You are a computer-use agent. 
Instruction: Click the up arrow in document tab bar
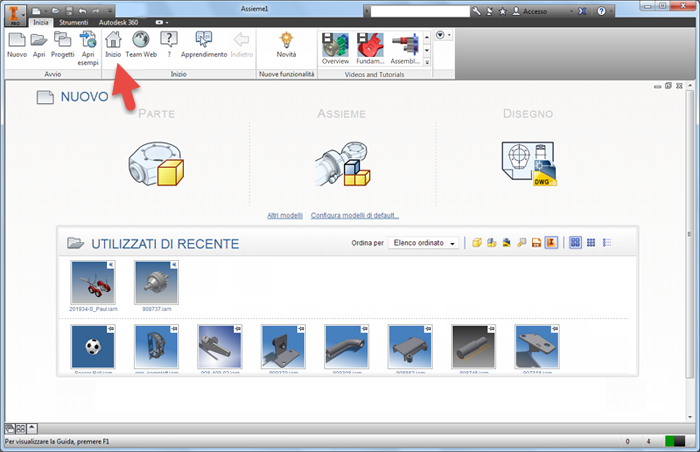coord(32,428)
